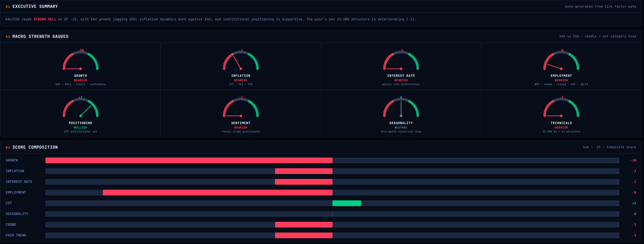Click the SEASONALITY score bar track
Image resolution: width=644 pixels, height=244 pixels.
coord(332,214)
